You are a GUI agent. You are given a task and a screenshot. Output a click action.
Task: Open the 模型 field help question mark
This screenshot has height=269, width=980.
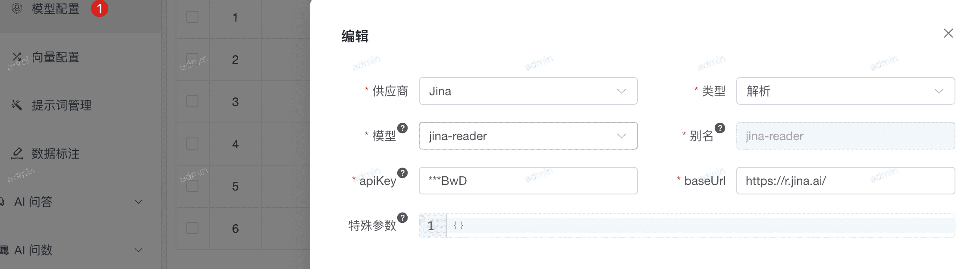[x=403, y=128]
